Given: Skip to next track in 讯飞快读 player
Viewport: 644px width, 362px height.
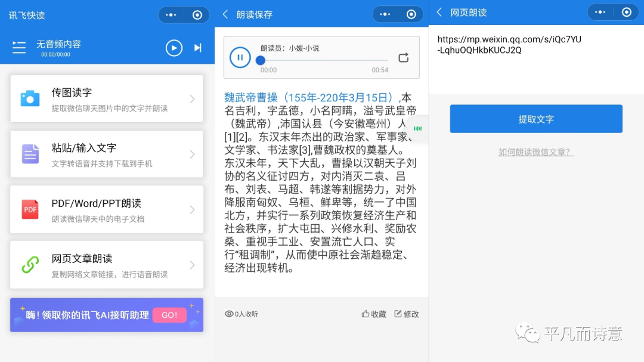Looking at the screenshot, I should [x=198, y=48].
